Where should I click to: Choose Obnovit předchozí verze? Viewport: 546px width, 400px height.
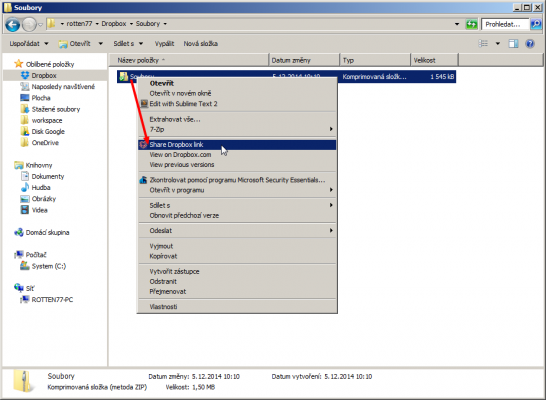[x=237, y=215]
